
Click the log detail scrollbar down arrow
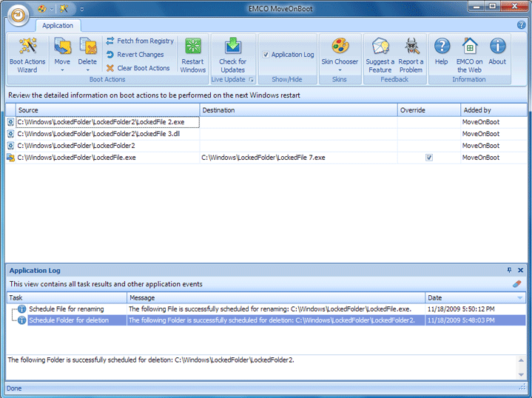tap(521, 374)
